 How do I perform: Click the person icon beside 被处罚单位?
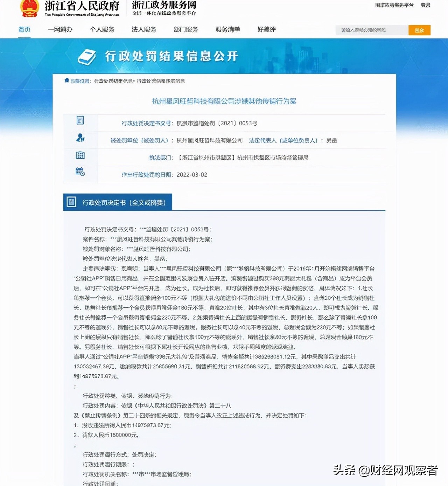80,138
